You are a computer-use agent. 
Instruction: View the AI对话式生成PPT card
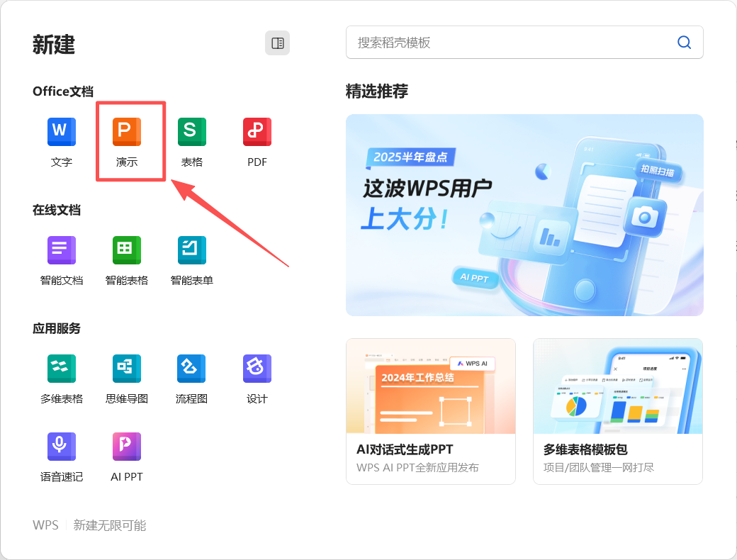click(x=430, y=411)
